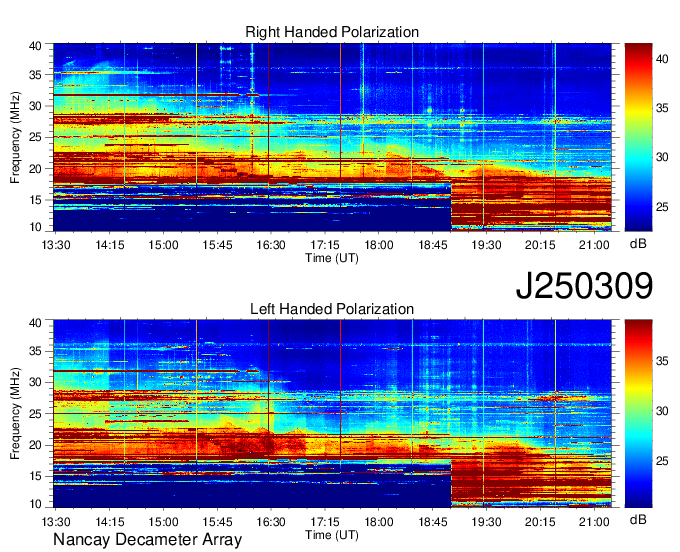680x552 pixels.
Task: Click the "20:15" time tick of the bottom plot
Action: click(x=540, y=522)
